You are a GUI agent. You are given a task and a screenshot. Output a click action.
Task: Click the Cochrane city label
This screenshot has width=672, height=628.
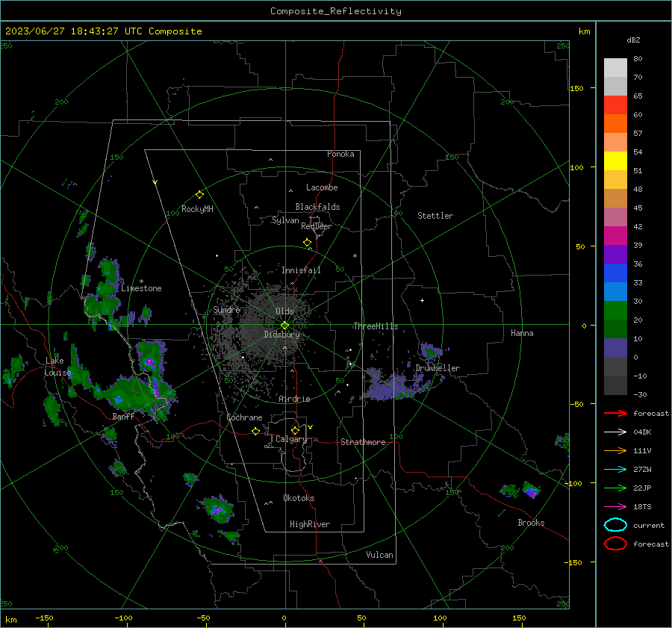point(244,417)
